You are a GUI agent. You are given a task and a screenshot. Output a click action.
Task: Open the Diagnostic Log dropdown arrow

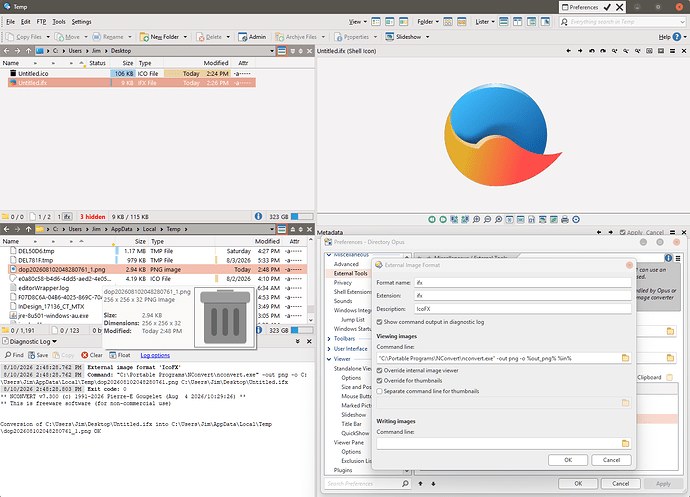[55, 342]
